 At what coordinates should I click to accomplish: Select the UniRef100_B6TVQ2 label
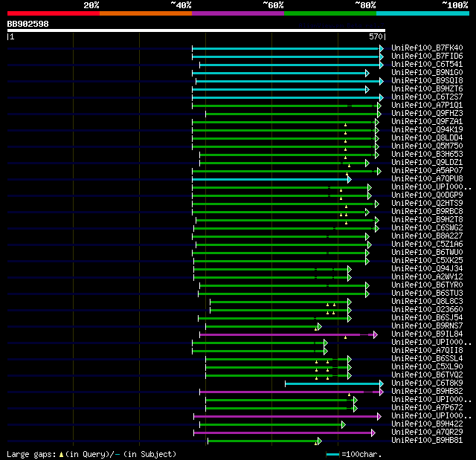pos(427,375)
